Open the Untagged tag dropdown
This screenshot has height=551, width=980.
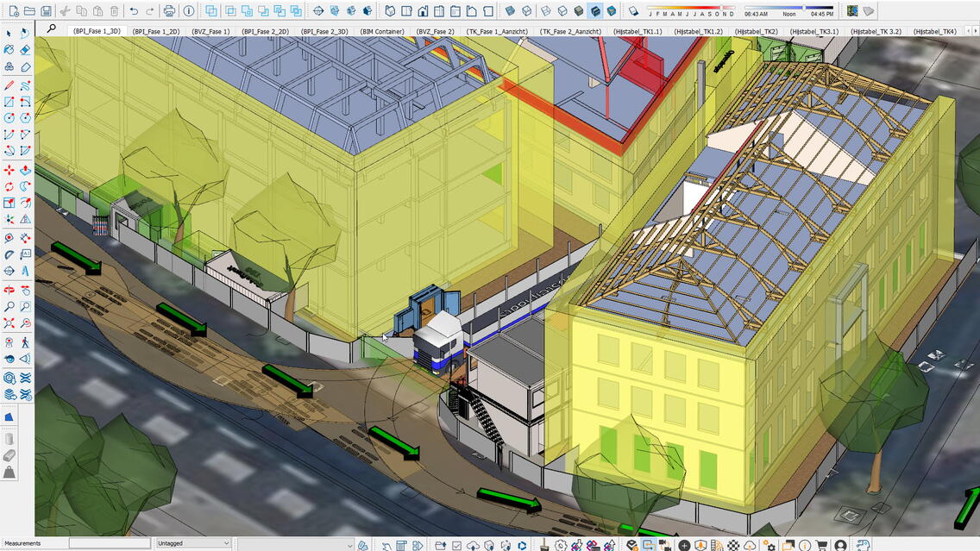[x=193, y=543]
